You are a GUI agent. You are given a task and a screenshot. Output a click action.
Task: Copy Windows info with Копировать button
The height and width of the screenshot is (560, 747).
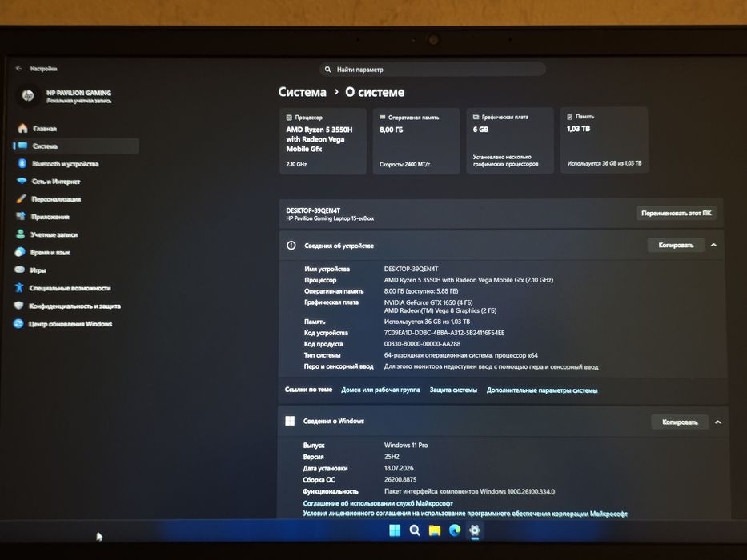point(680,422)
